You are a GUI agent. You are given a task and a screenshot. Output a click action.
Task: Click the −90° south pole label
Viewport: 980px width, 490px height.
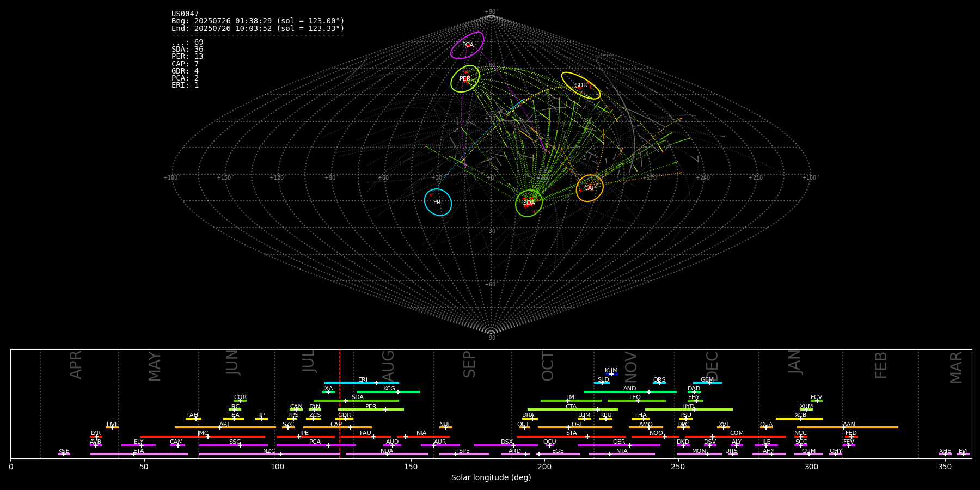pos(491,338)
